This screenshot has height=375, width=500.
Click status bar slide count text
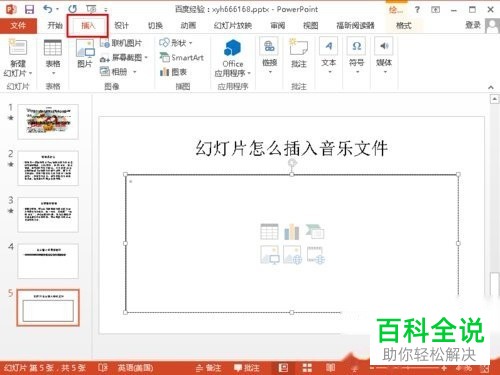pyautogui.click(x=45, y=368)
